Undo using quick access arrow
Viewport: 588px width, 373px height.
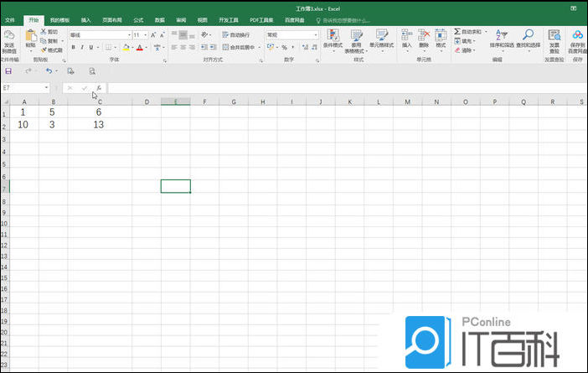tap(49, 71)
